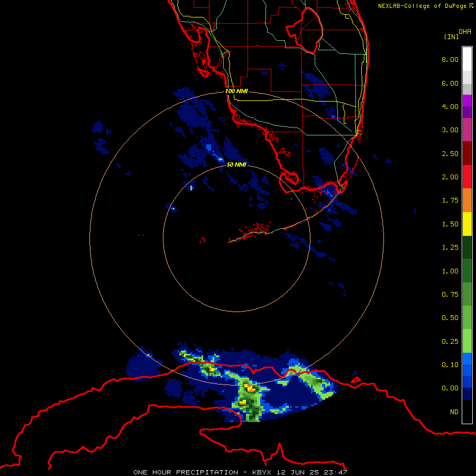Click the Lake Okeechobee outline on the map

click(x=305, y=31)
